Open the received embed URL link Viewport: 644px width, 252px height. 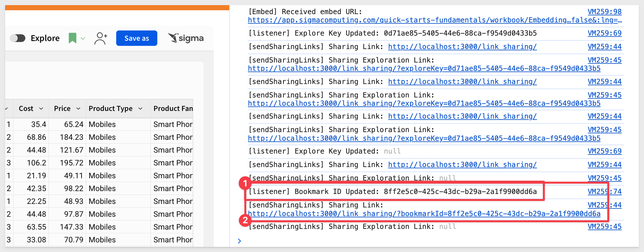click(435, 20)
